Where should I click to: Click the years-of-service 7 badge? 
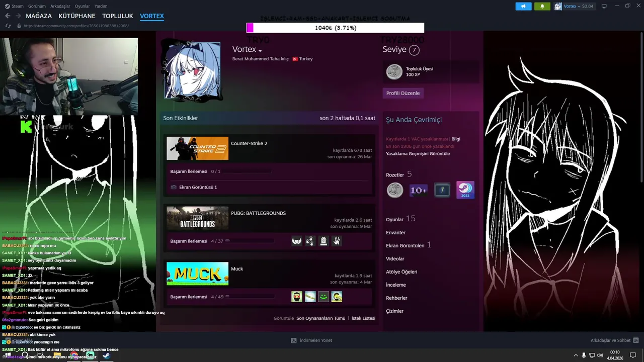coord(442,190)
